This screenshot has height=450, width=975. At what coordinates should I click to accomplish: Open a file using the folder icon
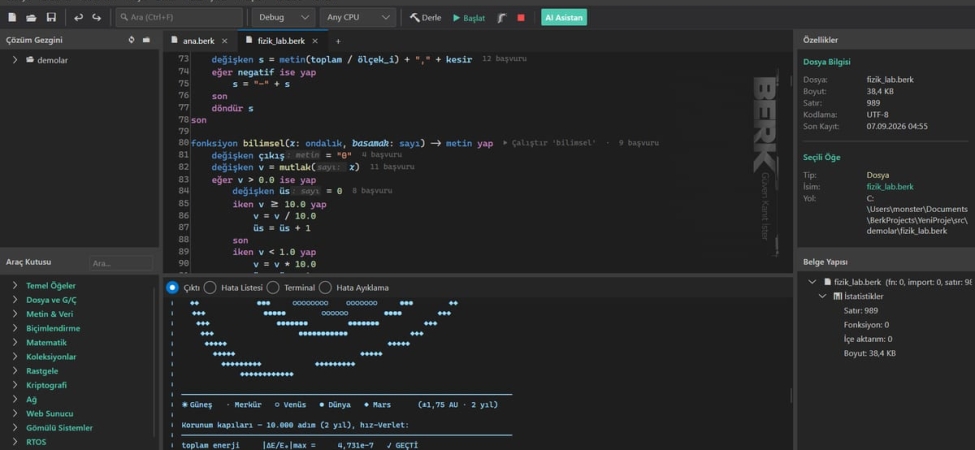[31, 17]
